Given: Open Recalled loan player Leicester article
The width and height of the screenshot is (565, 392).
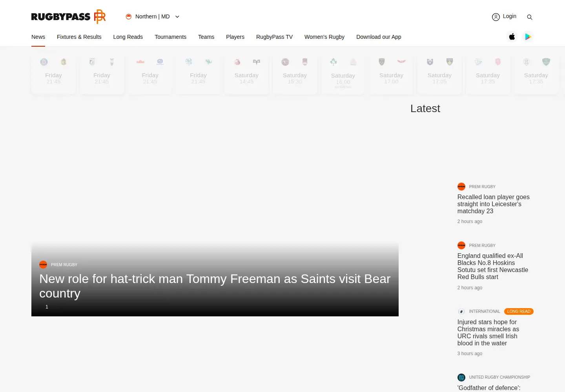Looking at the screenshot, I should pos(493,204).
